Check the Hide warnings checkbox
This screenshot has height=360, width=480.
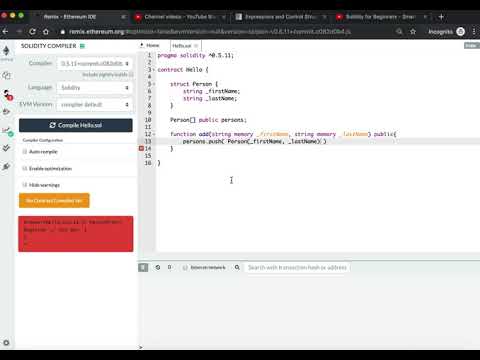point(24,185)
